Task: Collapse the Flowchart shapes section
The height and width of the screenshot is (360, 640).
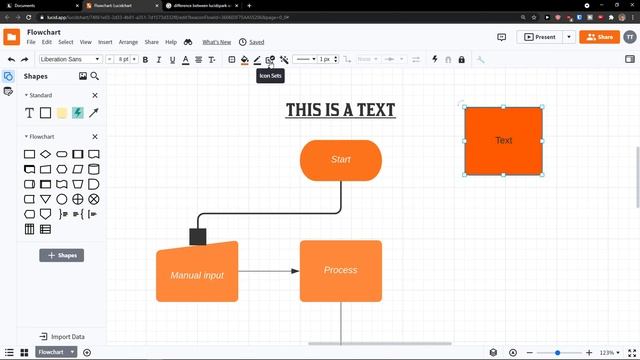Action: 26,136
